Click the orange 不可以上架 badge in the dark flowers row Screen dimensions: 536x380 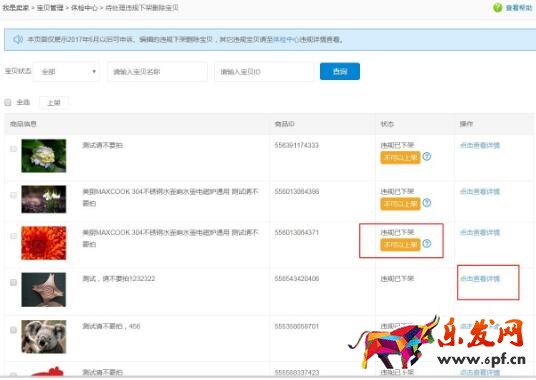tap(400, 204)
